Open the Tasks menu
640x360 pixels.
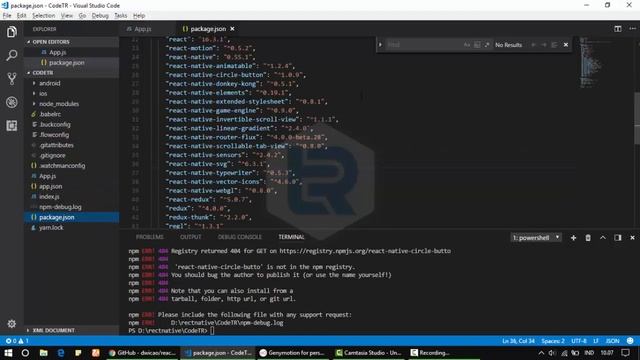[x=120, y=16]
